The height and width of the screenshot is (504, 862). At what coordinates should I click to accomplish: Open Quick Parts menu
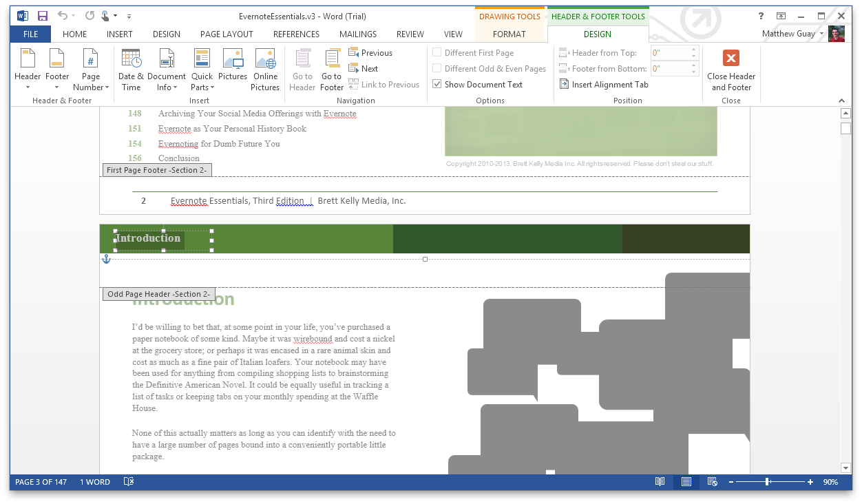(202, 70)
